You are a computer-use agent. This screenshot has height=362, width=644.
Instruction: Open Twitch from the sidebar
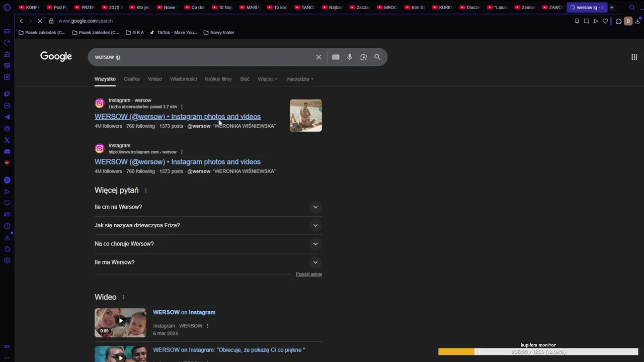(x=7, y=94)
